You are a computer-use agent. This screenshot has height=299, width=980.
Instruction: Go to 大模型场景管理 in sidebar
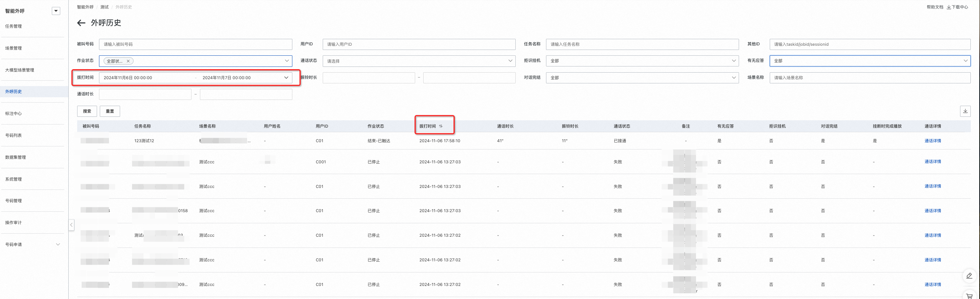point(20,70)
